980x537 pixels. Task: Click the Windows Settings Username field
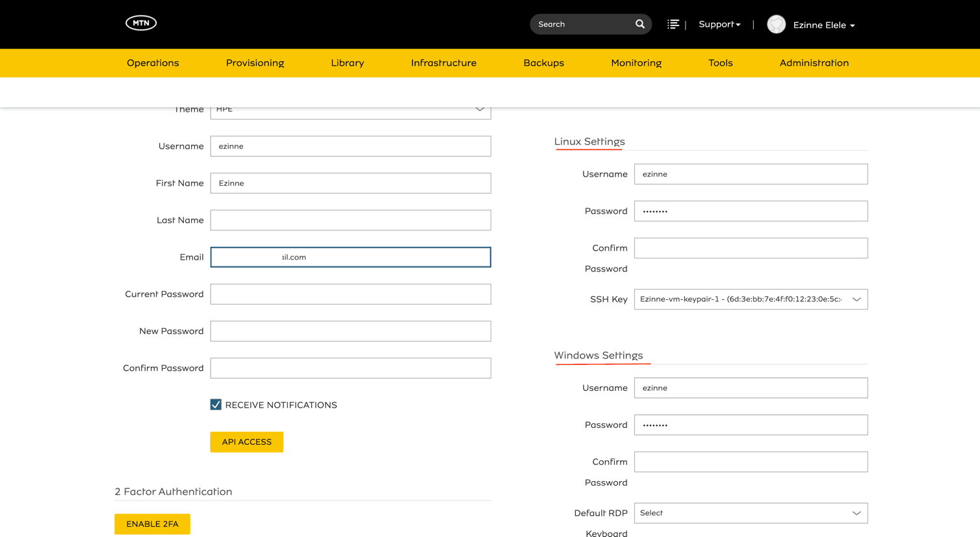pyautogui.click(x=751, y=388)
